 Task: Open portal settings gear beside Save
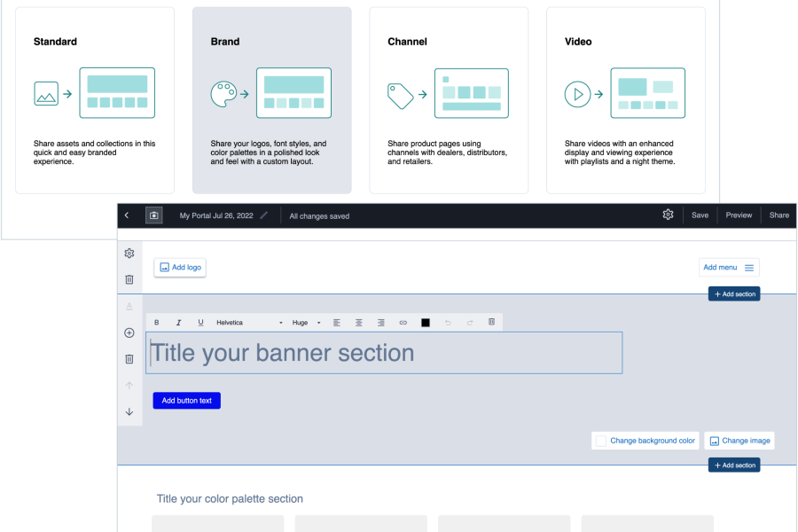668,215
